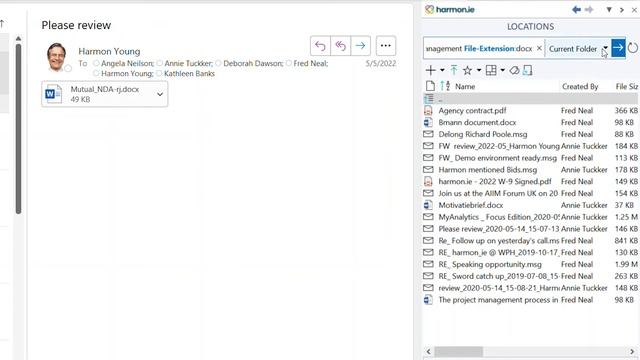Click recipient Deborah Dawson
This screenshot has height=360, width=640.
click(253, 63)
